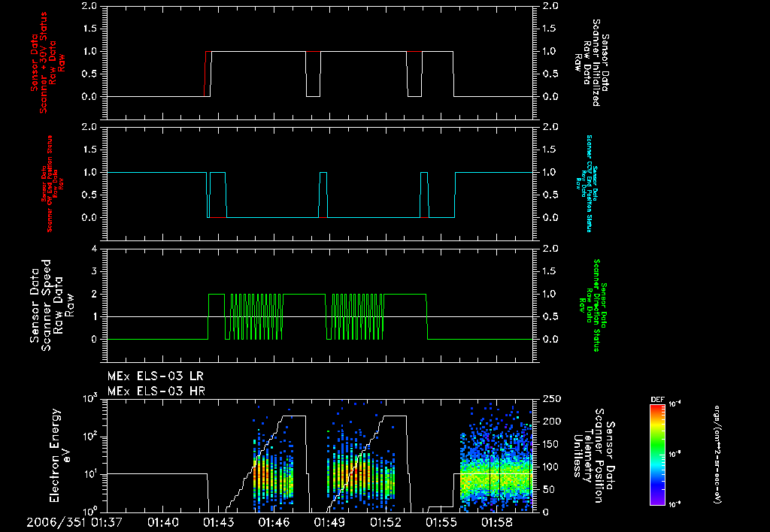Click the '01:55' time tick label

click(x=441, y=522)
